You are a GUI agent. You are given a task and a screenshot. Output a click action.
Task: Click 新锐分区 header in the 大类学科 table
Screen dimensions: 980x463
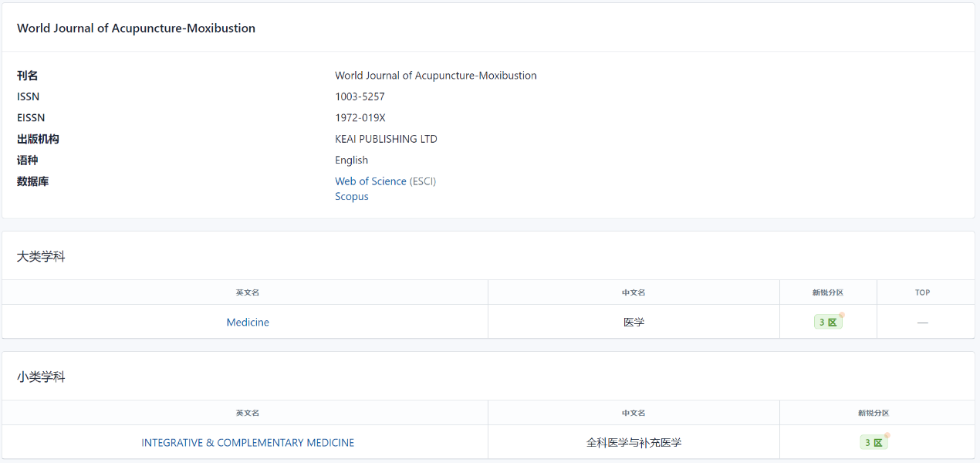(827, 292)
